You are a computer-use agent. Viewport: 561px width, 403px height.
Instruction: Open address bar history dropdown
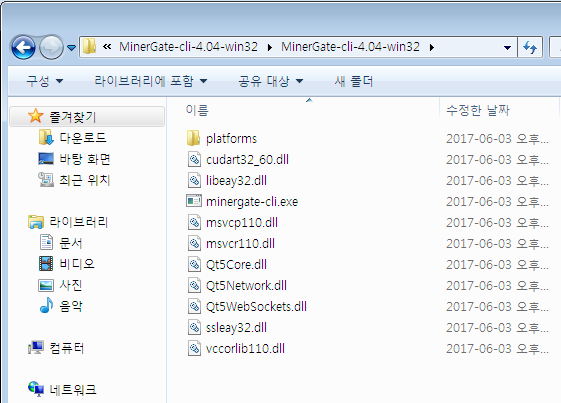(507, 47)
